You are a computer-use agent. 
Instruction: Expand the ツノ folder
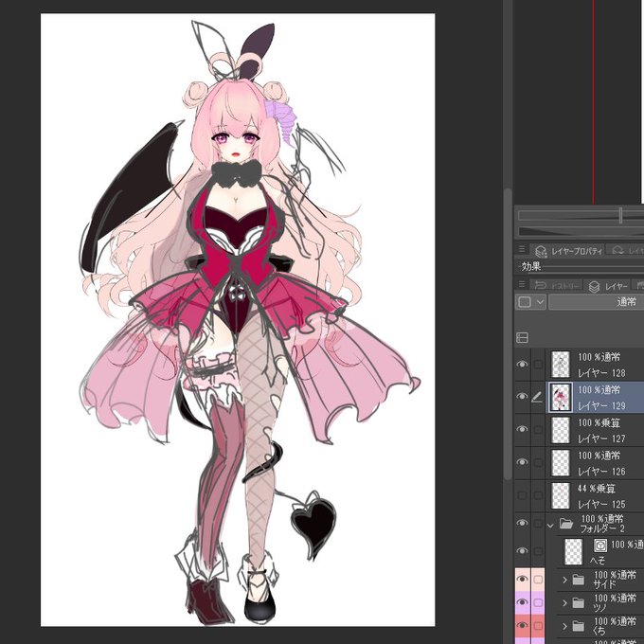(564, 602)
